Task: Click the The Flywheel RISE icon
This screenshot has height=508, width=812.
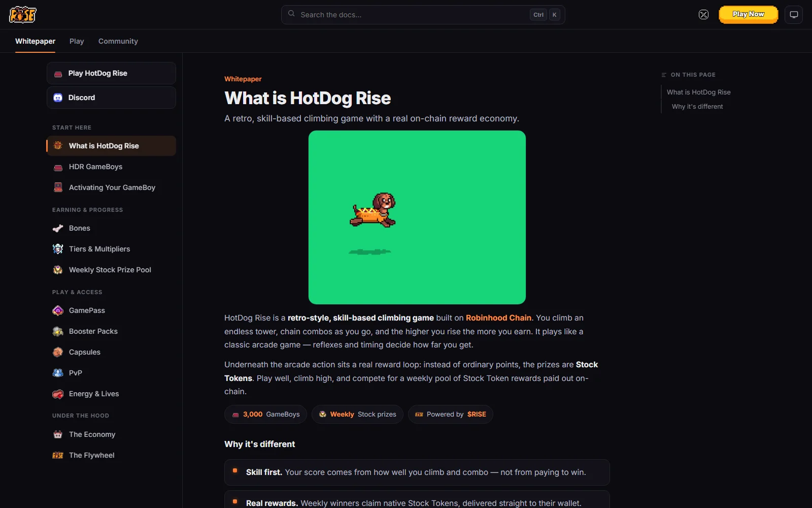Action: tap(58, 455)
